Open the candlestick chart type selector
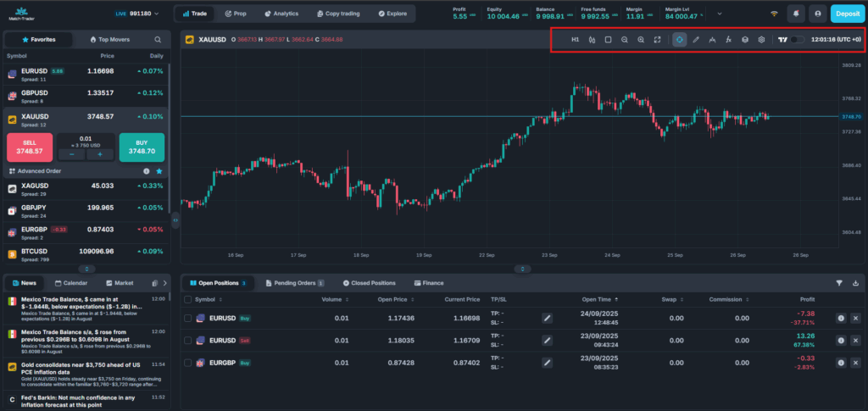 coord(592,40)
